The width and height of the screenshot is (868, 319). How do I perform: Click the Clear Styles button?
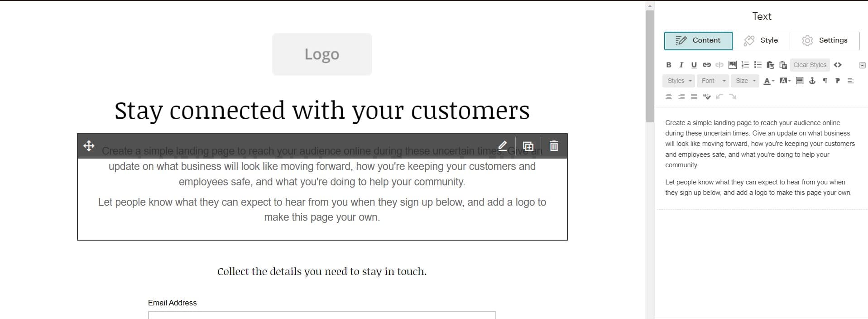[x=810, y=65]
